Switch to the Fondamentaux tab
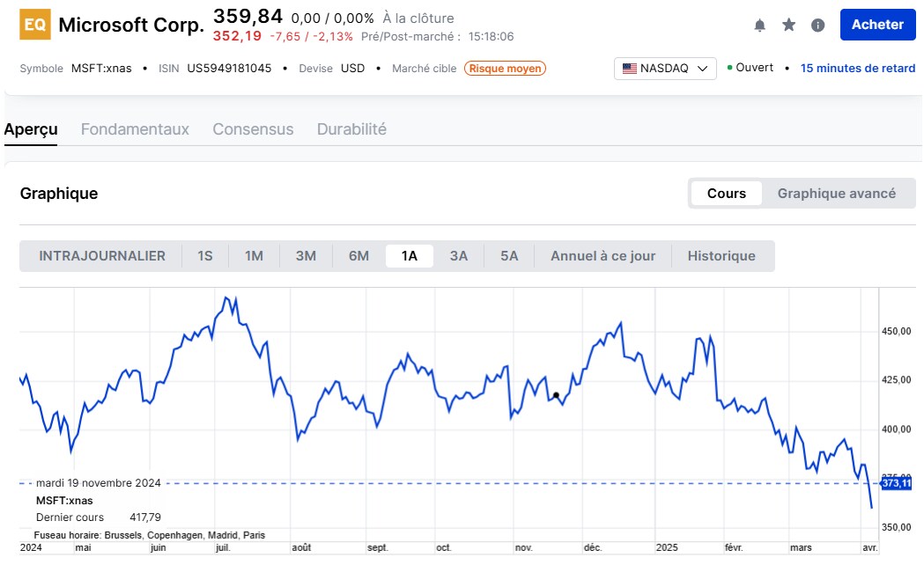 coord(135,128)
